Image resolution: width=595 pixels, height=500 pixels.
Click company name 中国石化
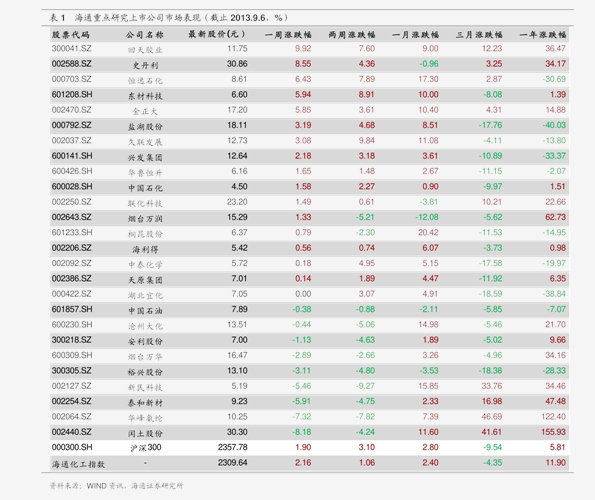tap(145, 188)
